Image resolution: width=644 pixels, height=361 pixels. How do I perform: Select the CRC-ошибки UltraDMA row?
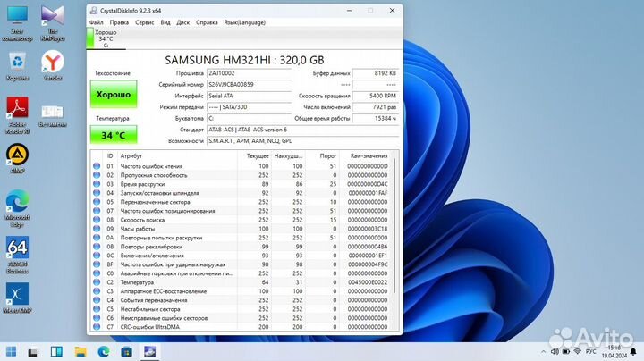pyautogui.click(x=241, y=327)
